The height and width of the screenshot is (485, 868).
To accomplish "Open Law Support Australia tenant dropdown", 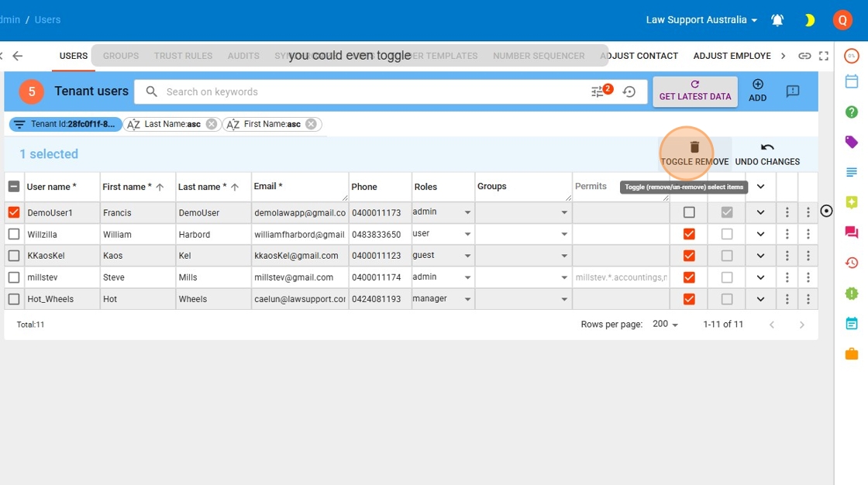I will [x=701, y=20].
